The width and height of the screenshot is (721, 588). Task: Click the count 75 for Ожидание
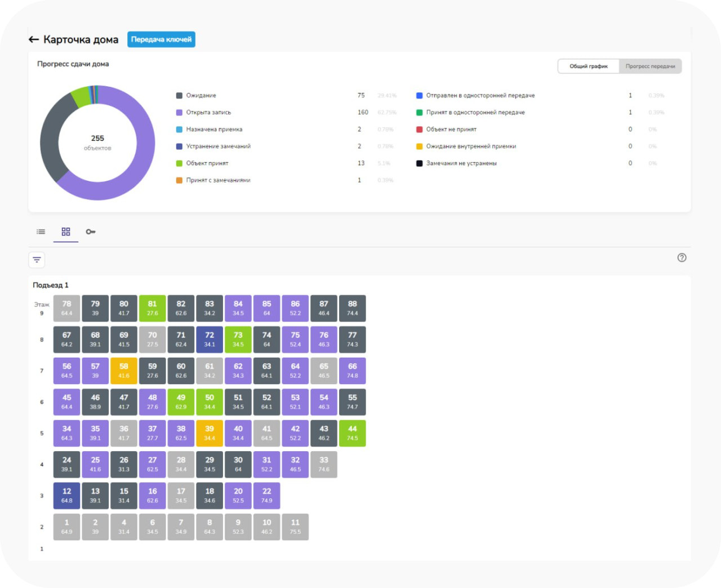(361, 96)
